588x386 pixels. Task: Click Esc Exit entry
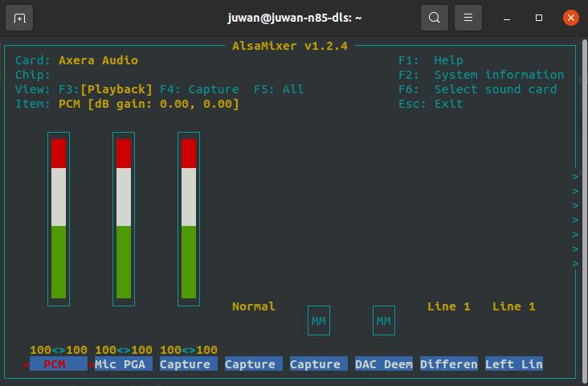(431, 104)
